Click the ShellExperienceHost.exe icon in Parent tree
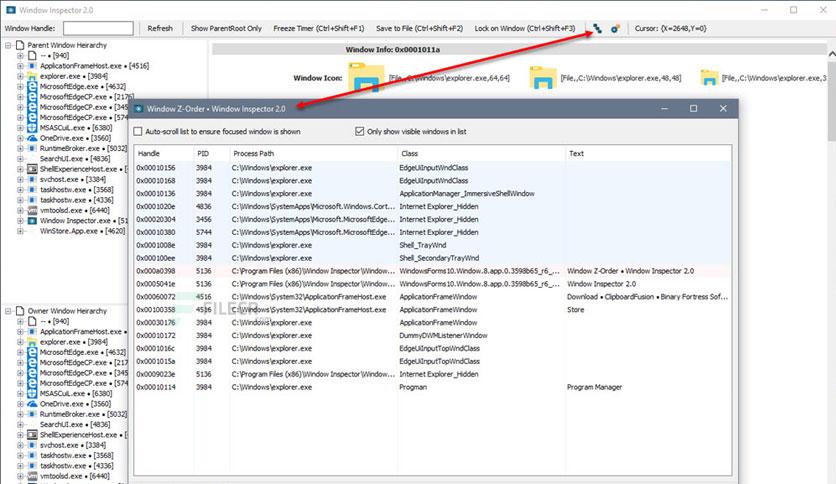 32,169
